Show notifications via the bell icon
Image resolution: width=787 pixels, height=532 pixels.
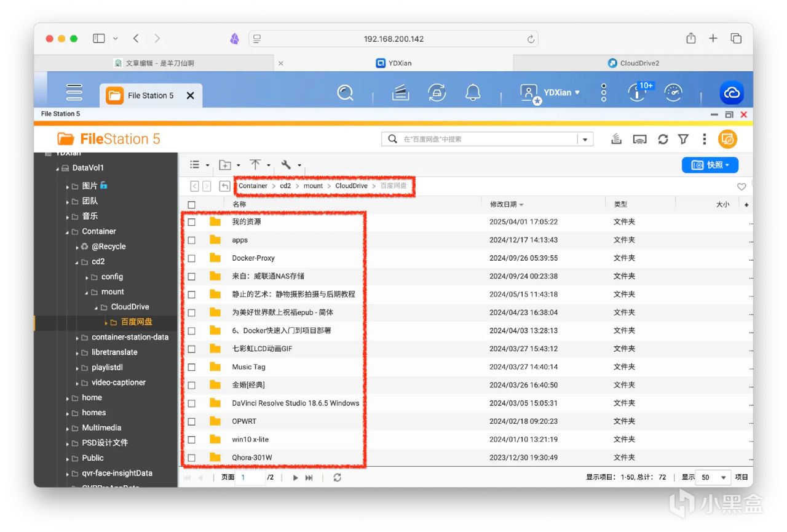[473, 93]
